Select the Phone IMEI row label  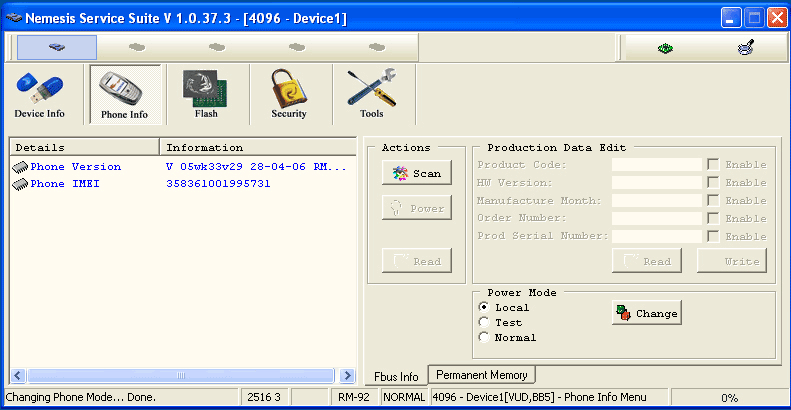click(65, 184)
